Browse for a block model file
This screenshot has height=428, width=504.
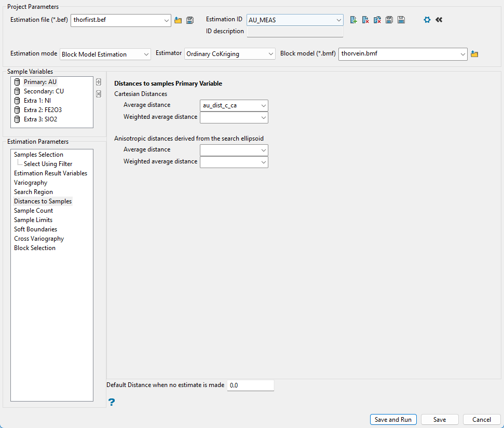click(474, 54)
